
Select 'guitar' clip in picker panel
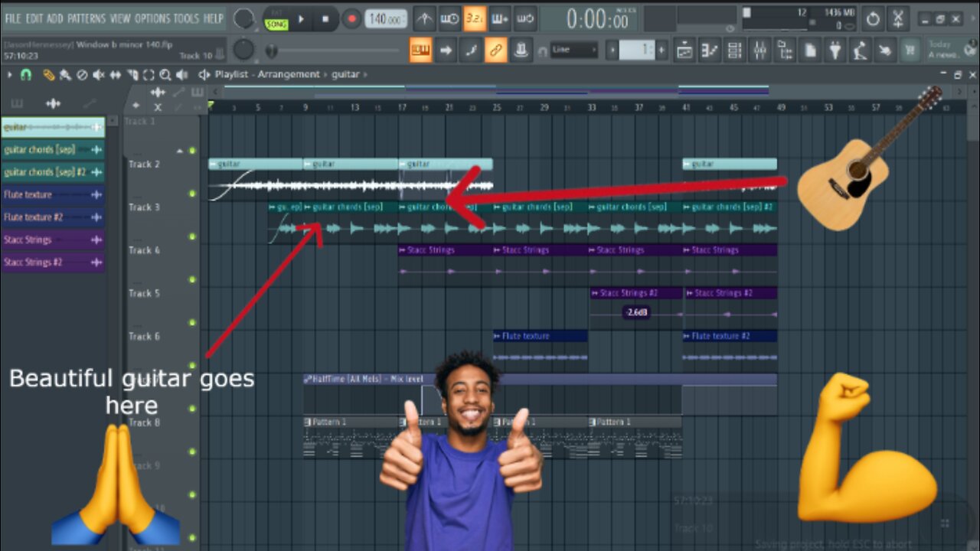(53, 127)
